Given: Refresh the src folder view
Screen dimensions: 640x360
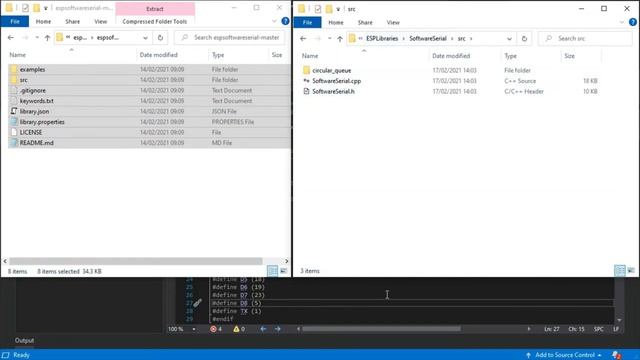Looking at the screenshot, I should tap(524, 38).
